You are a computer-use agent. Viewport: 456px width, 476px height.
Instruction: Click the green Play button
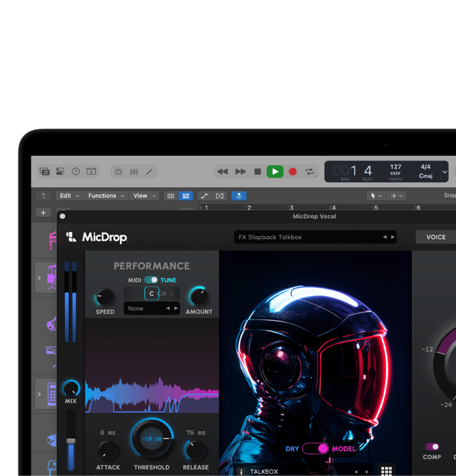(275, 172)
